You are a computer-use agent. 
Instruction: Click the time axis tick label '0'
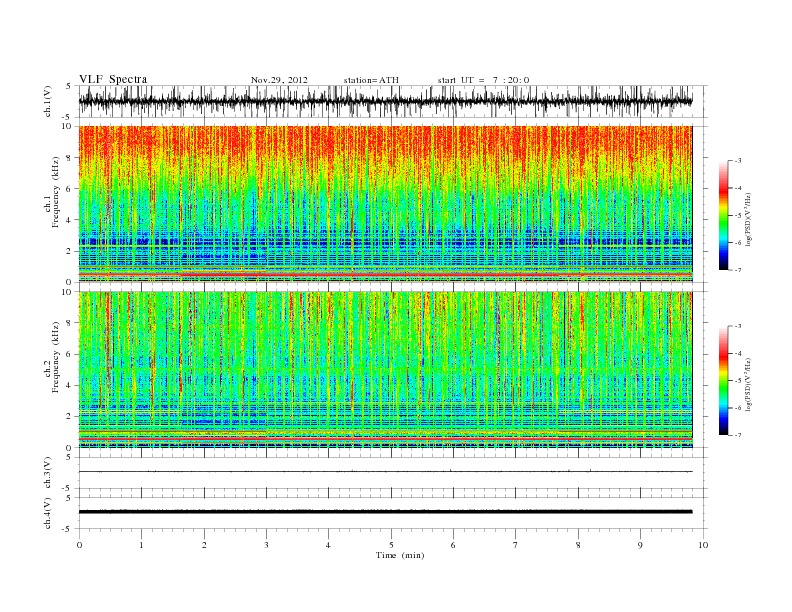click(x=79, y=545)
